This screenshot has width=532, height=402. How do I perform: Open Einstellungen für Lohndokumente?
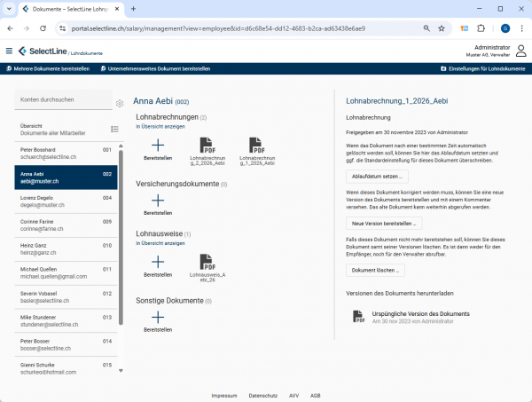(483, 68)
